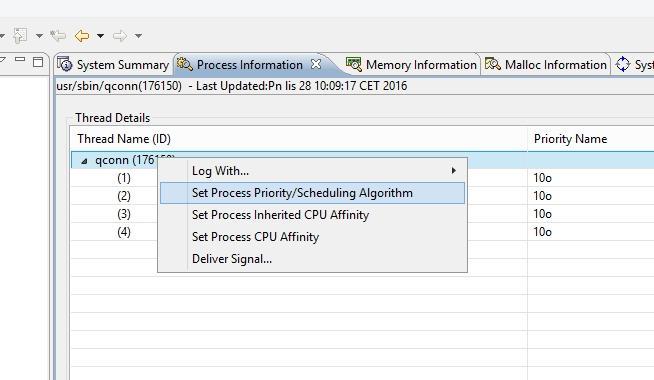The height and width of the screenshot is (380, 654).
Task: Click the Memory Information tab icon
Action: 354,64
